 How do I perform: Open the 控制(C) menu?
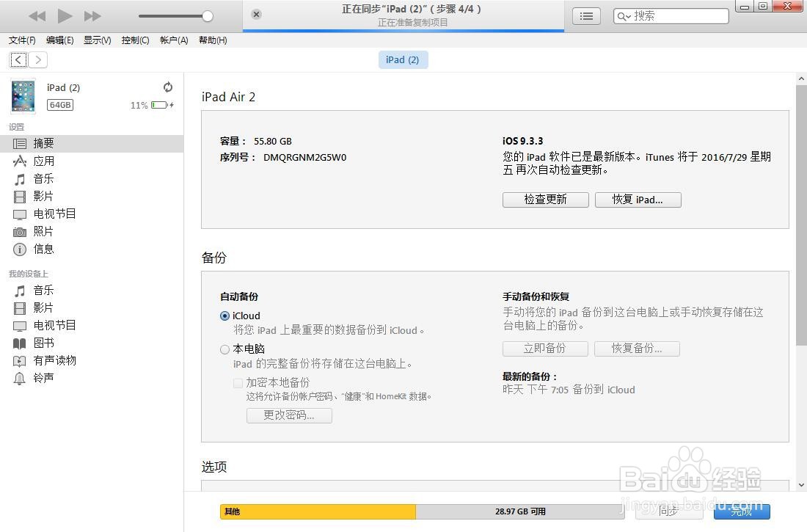click(136, 40)
